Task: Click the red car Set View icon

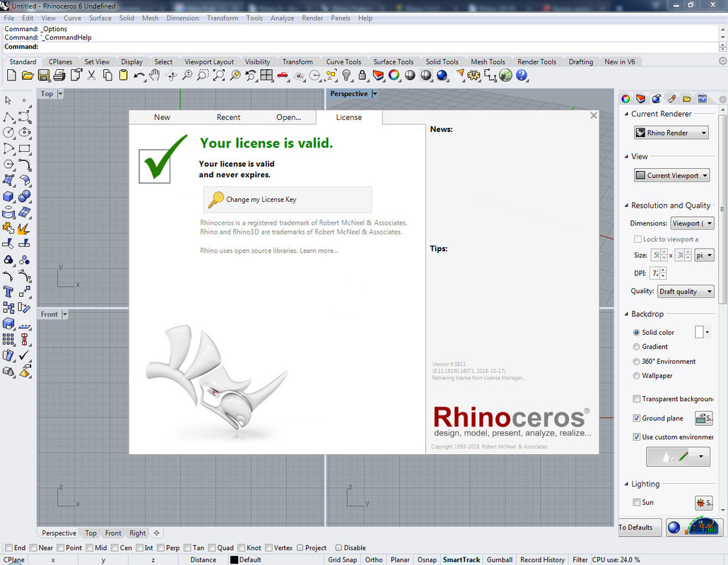Action: (282, 75)
